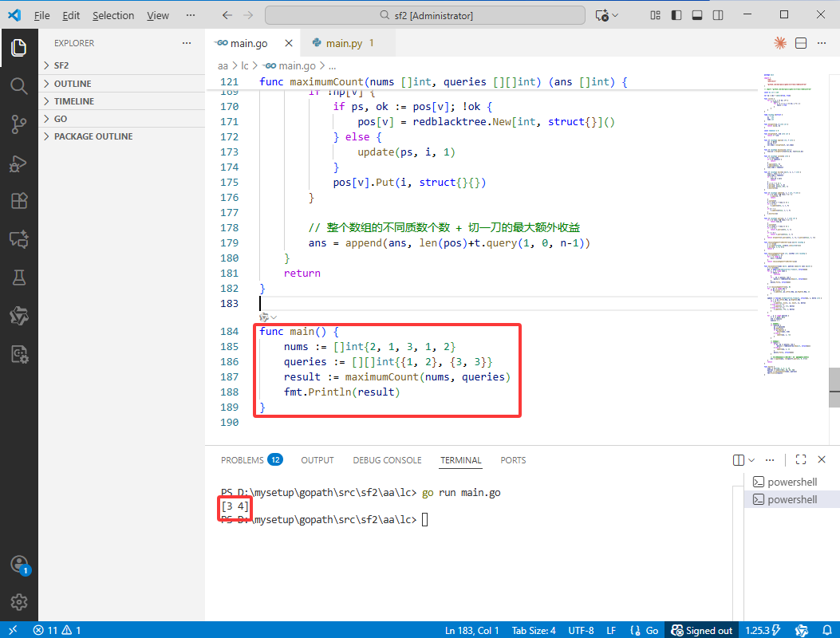840x638 pixels.
Task: Select the first powershell terminal entry
Action: [792, 482]
